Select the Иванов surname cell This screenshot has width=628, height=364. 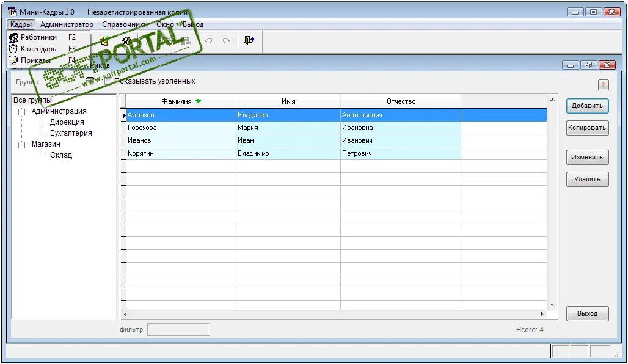tap(181, 140)
